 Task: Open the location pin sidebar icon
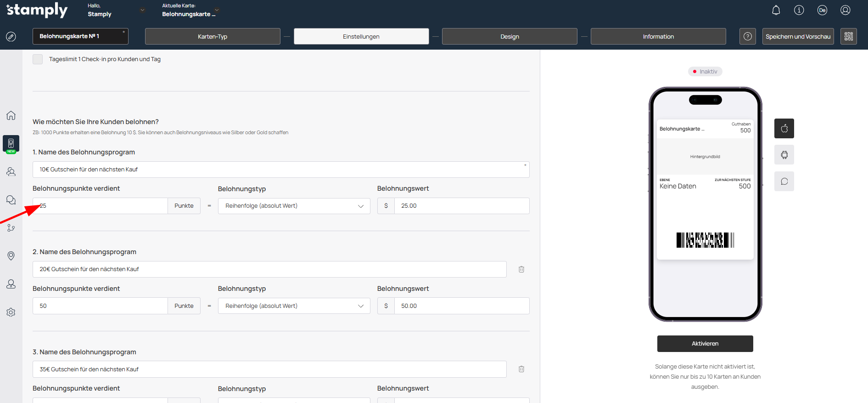coord(11,256)
